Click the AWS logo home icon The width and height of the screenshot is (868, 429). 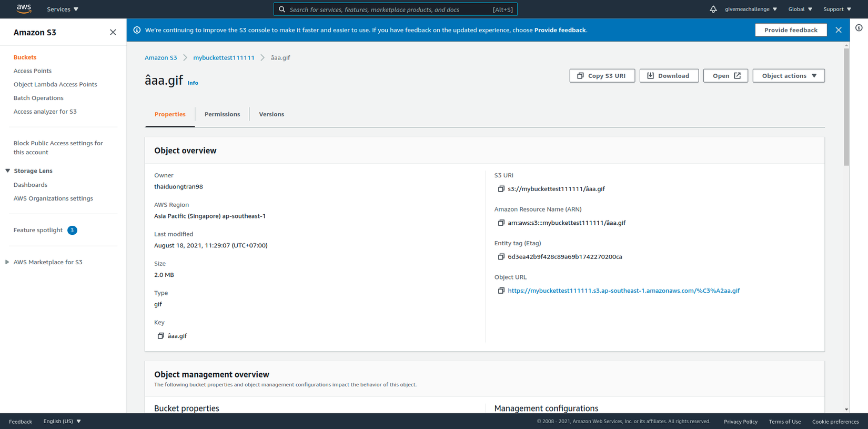(24, 8)
